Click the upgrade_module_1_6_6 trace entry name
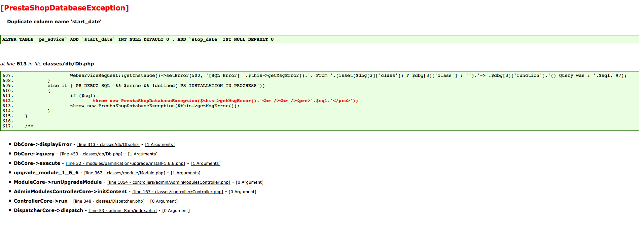644x236 pixels. coord(46,173)
